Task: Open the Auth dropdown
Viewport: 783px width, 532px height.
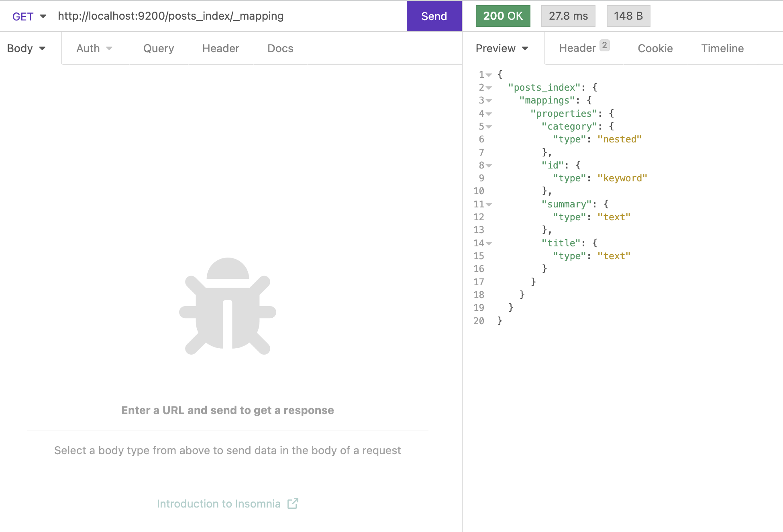Action: point(94,48)
